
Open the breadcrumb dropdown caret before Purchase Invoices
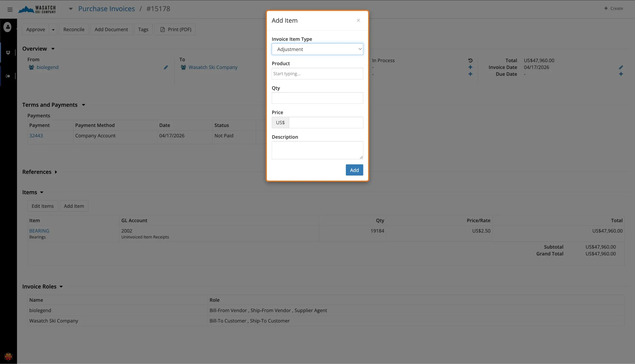(x=71, y=9)
